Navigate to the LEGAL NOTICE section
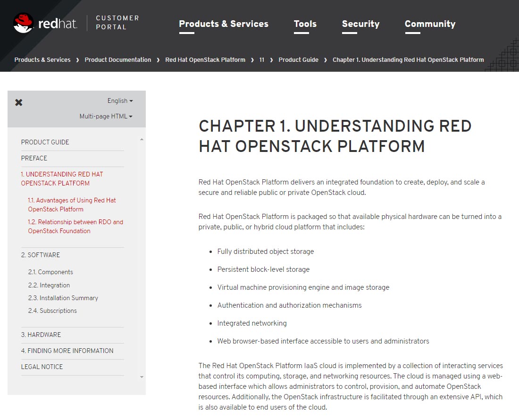Image resolution: width=519 pixels, height=420 pixels. [x=42, y=367]
